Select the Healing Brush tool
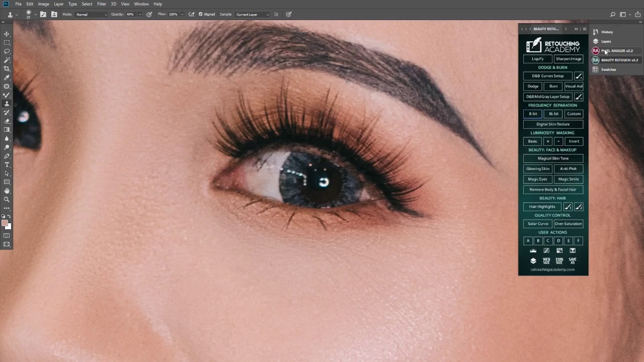Image resolution: width=644 pixels, height=362 pixels. [x=7, y=86]
